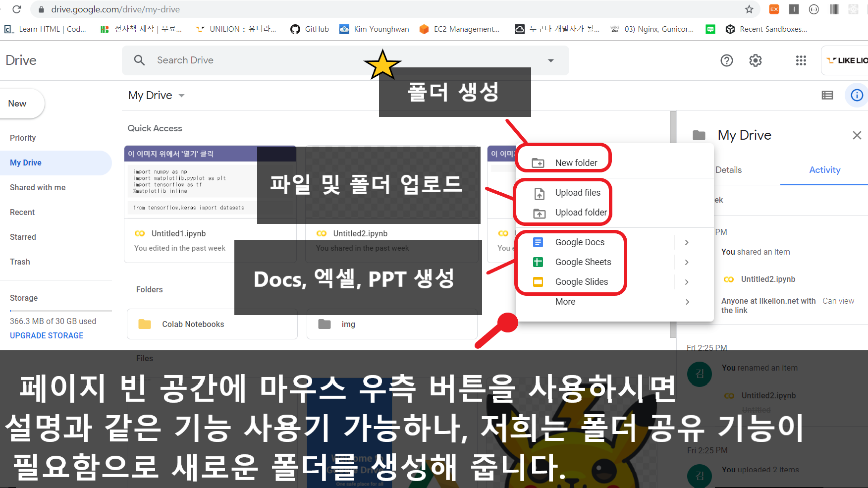The height and width of the screenshot is (488, 868).
Task: Click the Upload folder icon
Action: click(x=539, y=213)
